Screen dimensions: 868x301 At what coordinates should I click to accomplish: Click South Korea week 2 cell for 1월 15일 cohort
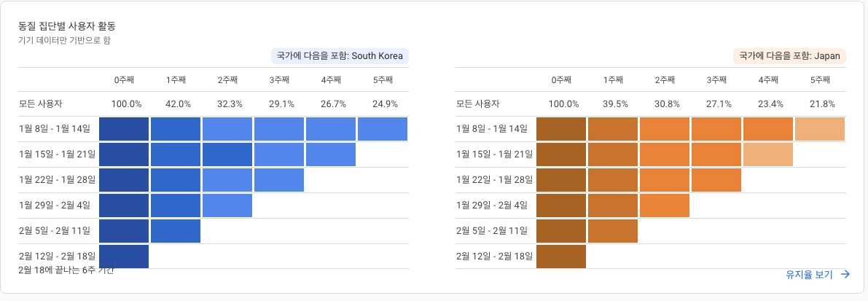tap(227, 155)
